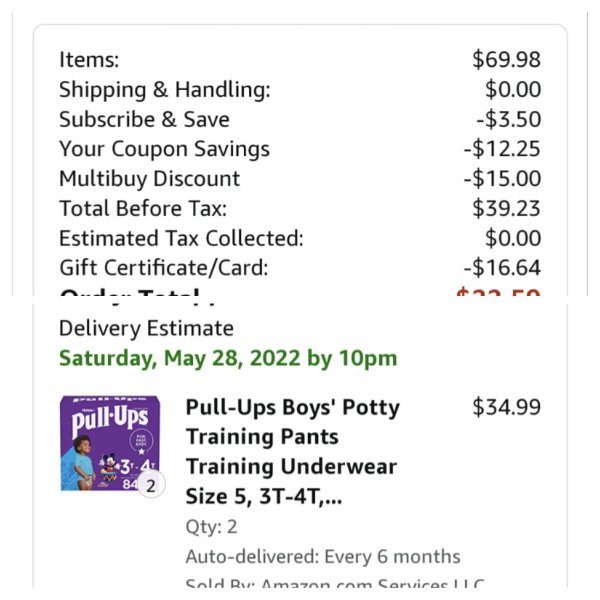Tap the -$16.64 gift card amount

click(x=502, y=267)
